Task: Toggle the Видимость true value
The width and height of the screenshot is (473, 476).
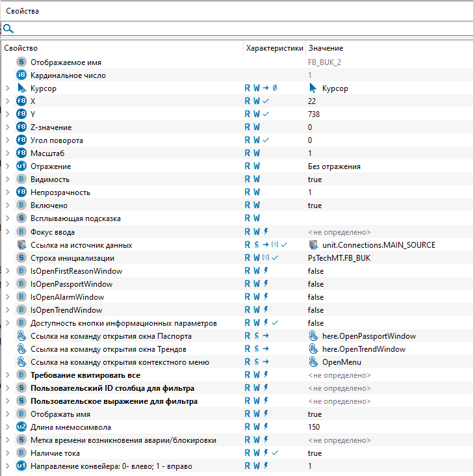Action: [315, 179]
